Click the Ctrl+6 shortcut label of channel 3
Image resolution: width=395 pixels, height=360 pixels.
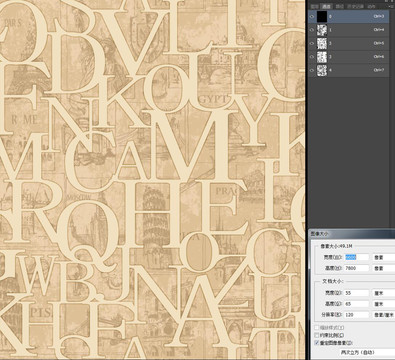[379, 57]
